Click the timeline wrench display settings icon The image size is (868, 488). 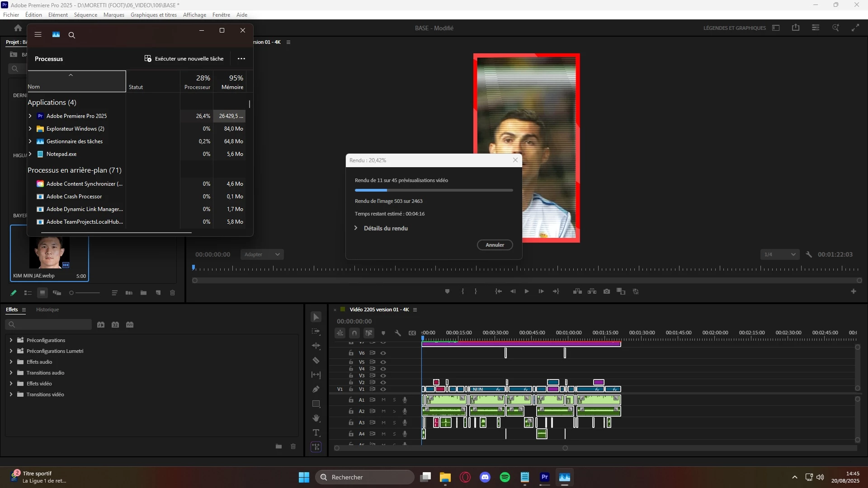point(398,333)
